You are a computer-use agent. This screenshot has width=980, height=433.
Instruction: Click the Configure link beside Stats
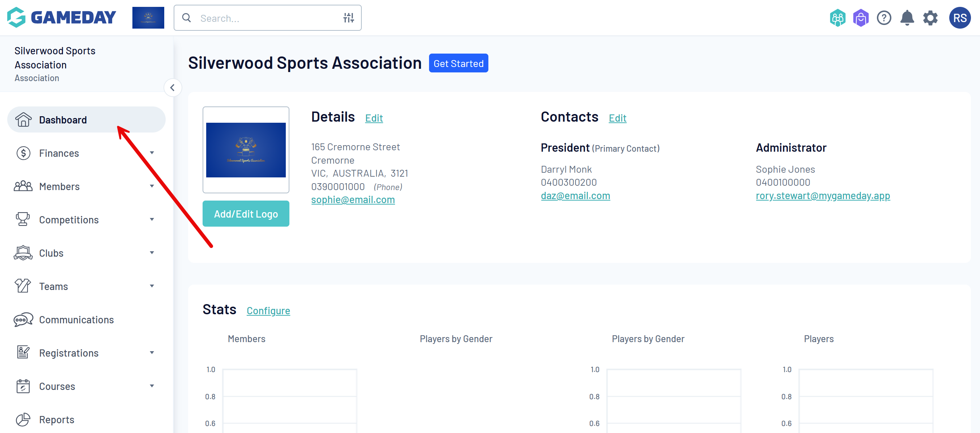[x=268, y=311]
